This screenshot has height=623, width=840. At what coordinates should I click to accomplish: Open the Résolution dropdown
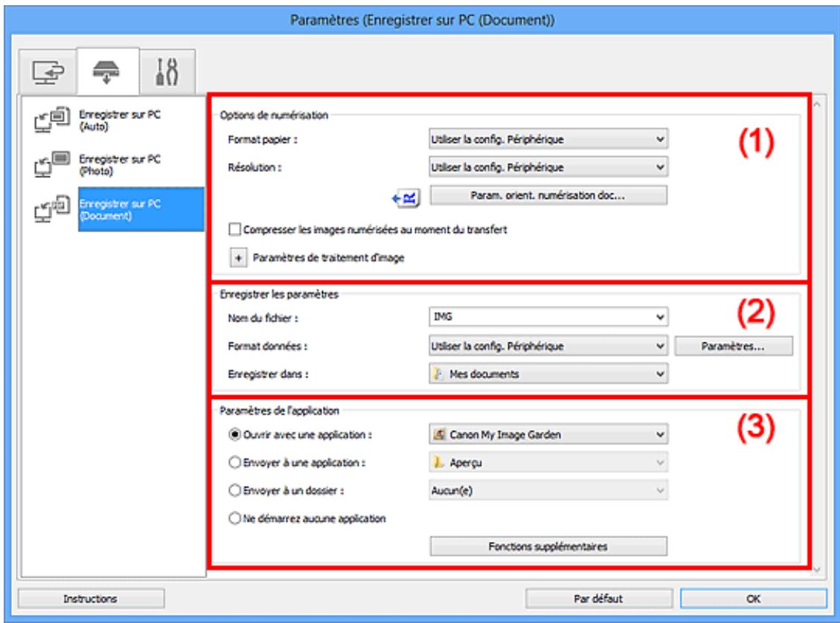click(x=548, y=167)
